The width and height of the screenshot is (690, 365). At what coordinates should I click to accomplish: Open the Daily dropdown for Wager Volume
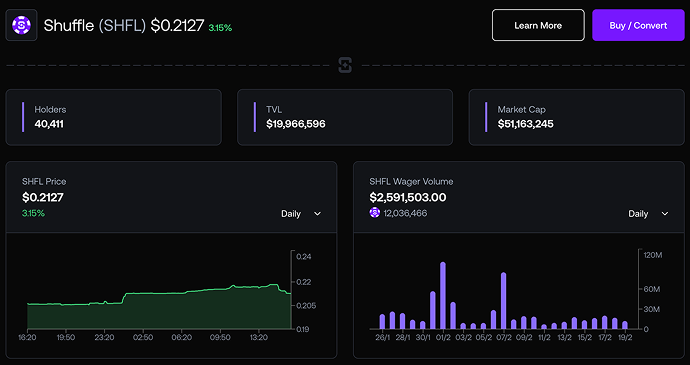(x=649, y=214)
